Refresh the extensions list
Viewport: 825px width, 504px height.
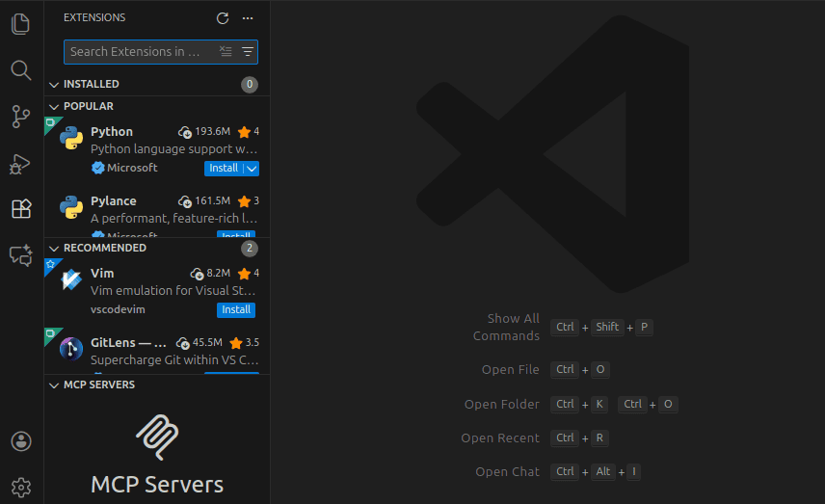point(223,18)
